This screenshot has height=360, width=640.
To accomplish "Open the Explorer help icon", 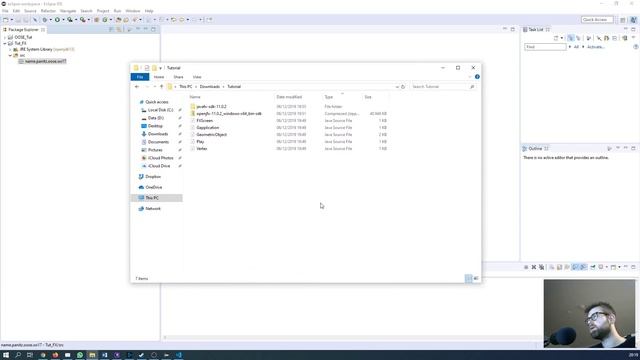I will (477, 77).
